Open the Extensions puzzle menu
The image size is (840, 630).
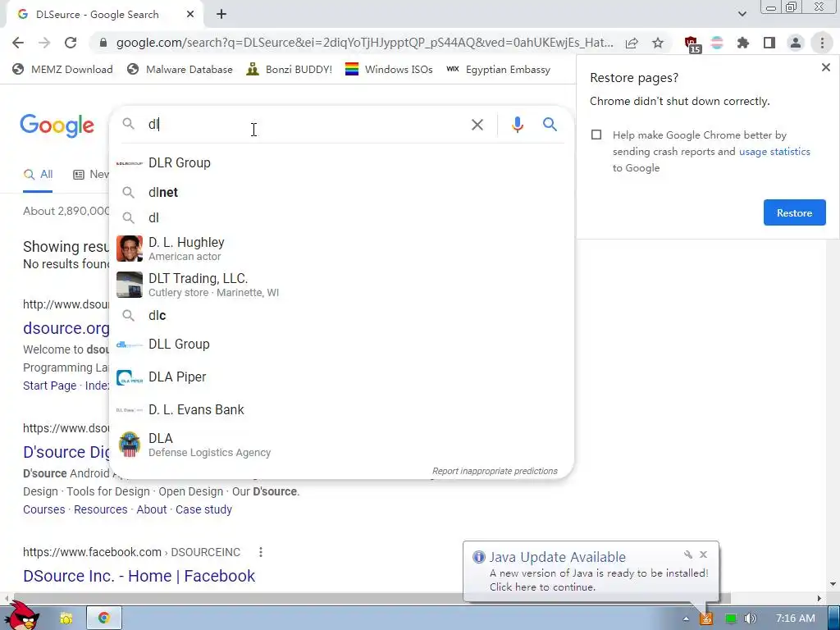point(743,43)
